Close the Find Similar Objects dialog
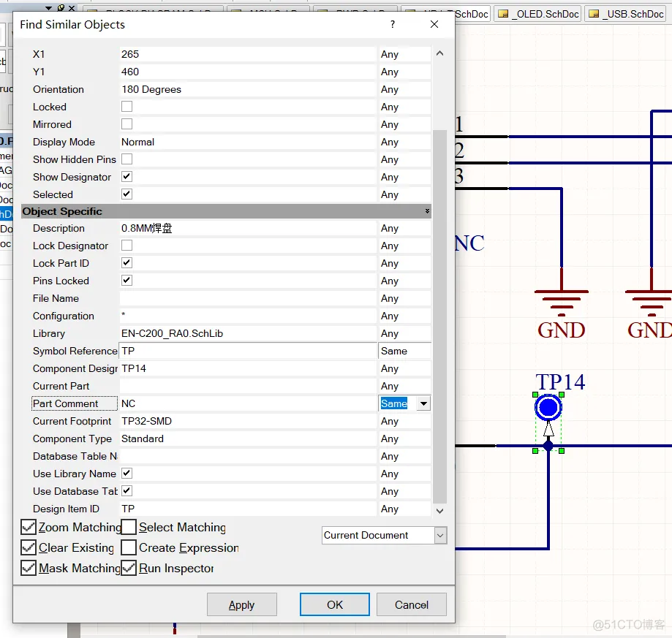Image resolution: width=672 pixels, height=638 pixels. click(434, 24)
